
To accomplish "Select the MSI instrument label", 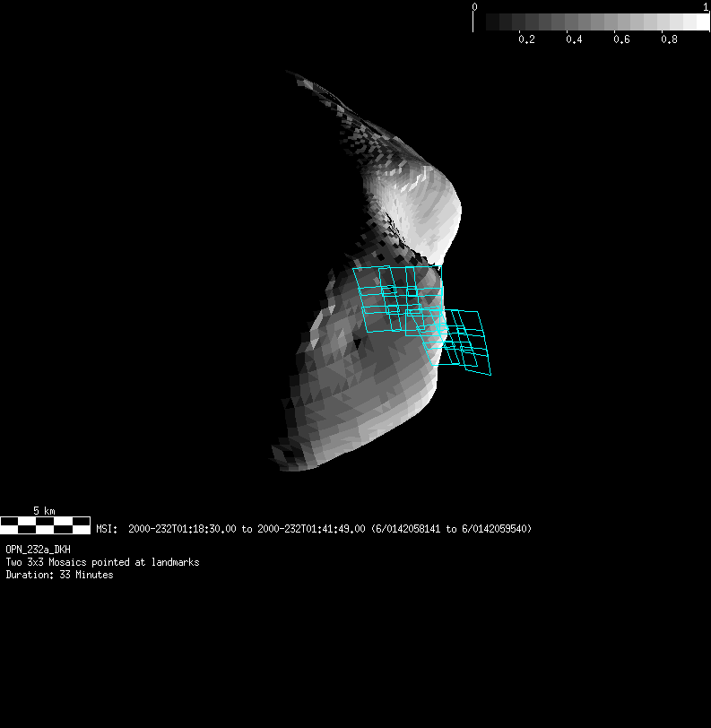I will [x=108, y=529].
